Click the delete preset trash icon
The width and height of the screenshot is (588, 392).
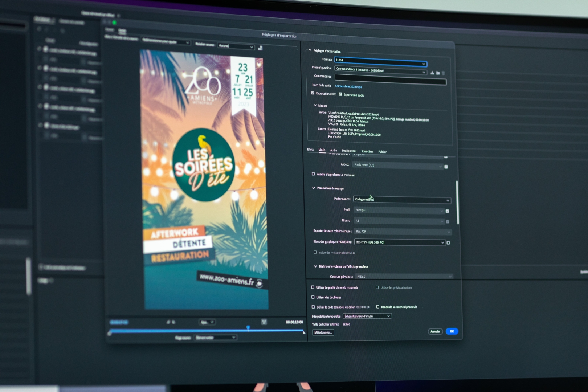(x=443, y=73)
